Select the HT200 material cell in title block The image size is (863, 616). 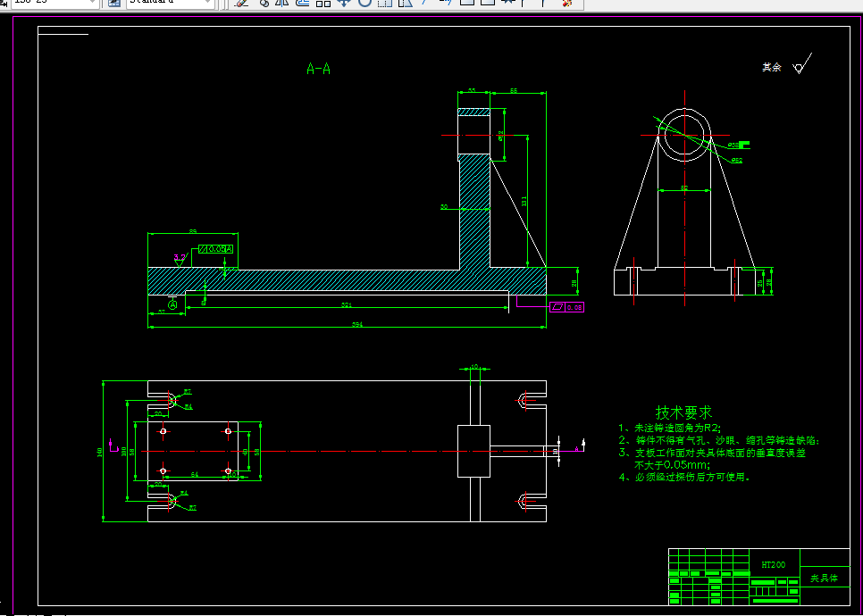773,565
